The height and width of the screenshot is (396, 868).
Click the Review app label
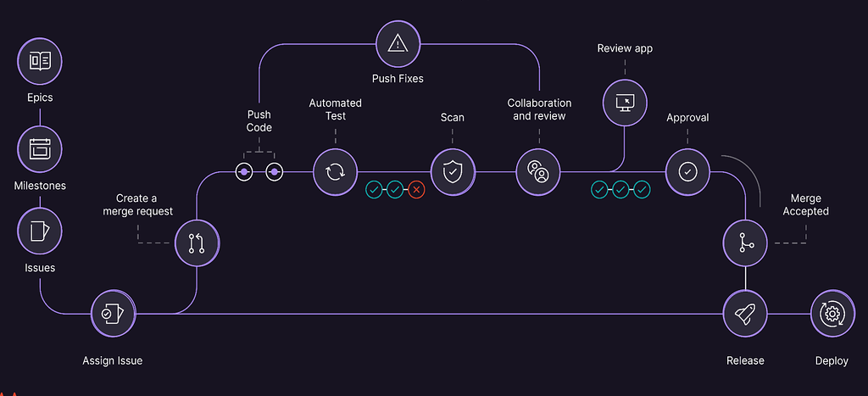click(x=625, y=48)
